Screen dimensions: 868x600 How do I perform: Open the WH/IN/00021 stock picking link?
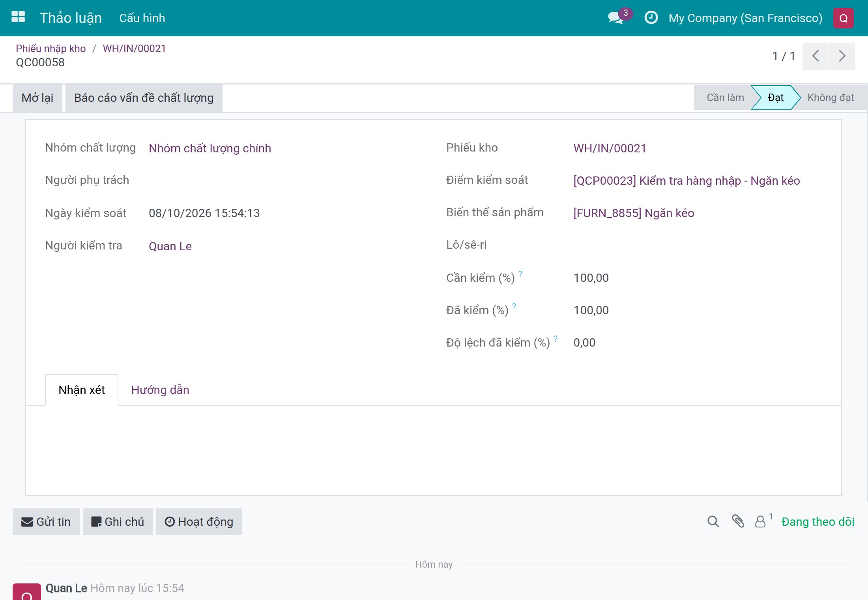tap(610, 148)
